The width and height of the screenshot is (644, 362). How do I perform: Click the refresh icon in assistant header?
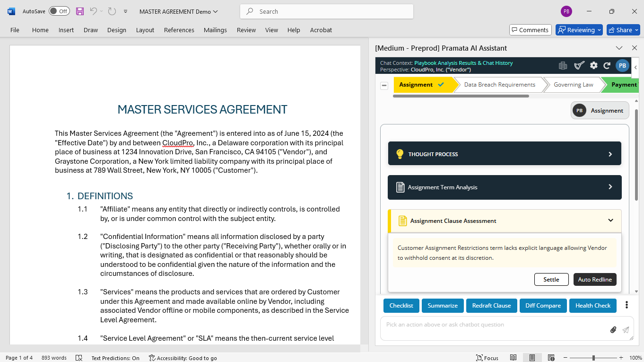click(607, 66)
